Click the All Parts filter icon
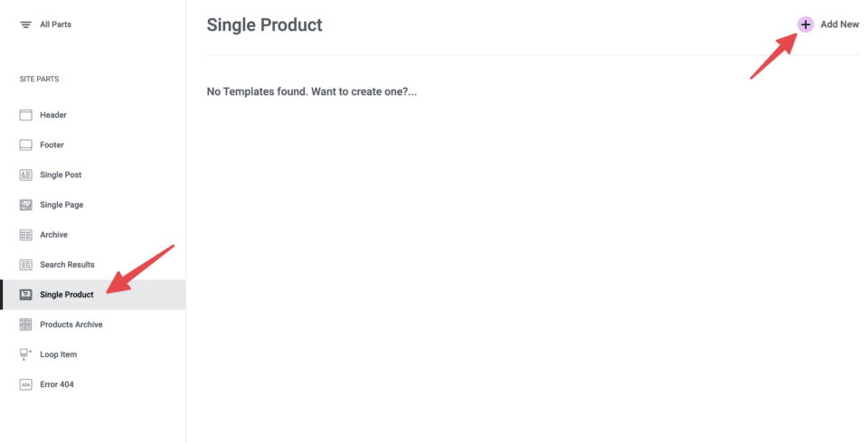 (x=25, y=24)
